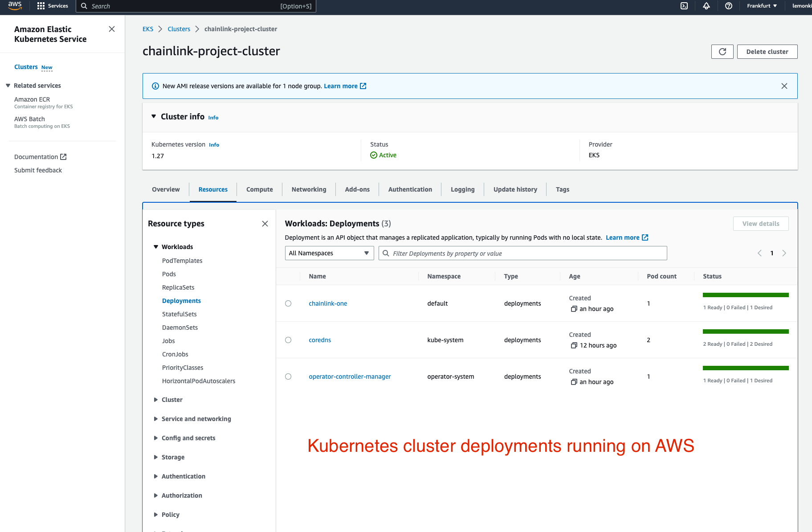Open the CloudShell terminal icon
812x532 pixels.
(x=684, y=6)
